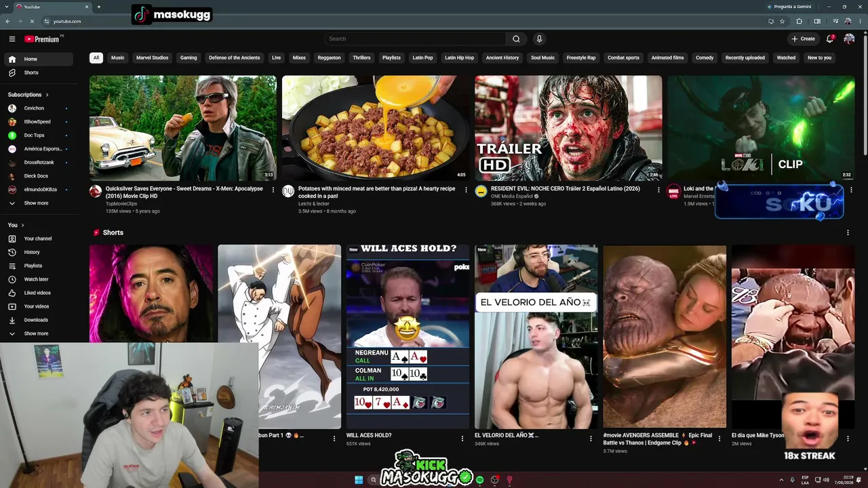Open the Shorts shelf options menu
The height and width of the screenshot is (488, 868).
(848, 232)
